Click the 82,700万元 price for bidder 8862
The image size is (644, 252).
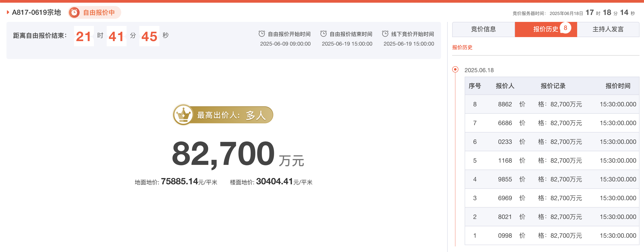(566, 104)
